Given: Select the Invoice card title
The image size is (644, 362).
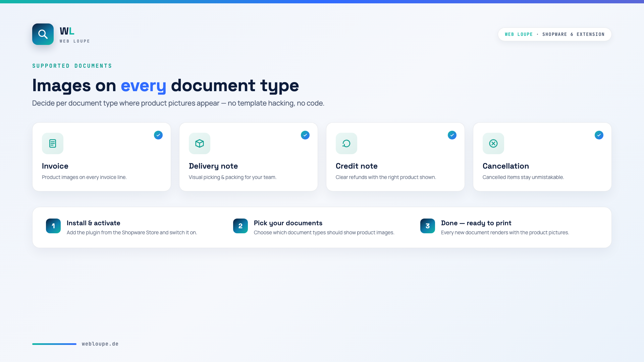Looking at the screenshot, I should click(55, 166).
